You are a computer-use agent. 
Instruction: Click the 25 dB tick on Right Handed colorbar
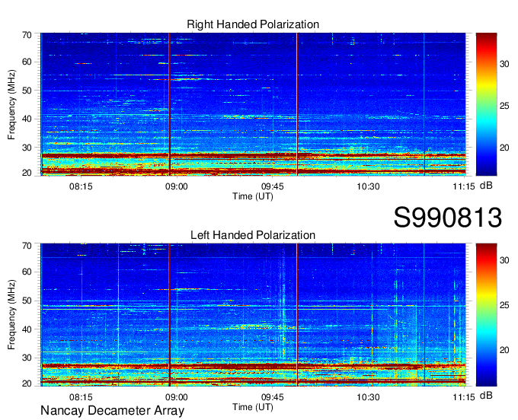coord(504,106)
